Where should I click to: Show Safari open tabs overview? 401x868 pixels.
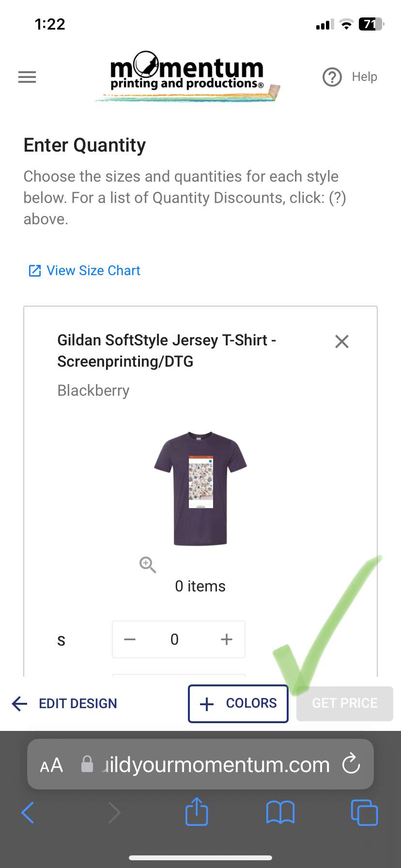pyautogui.click(x=364, y=812)
